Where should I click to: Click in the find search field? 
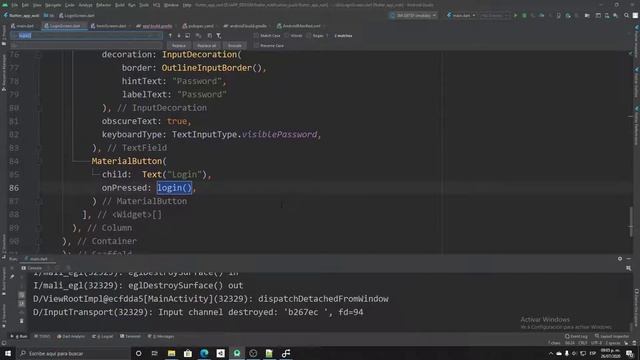pos(86,36)
